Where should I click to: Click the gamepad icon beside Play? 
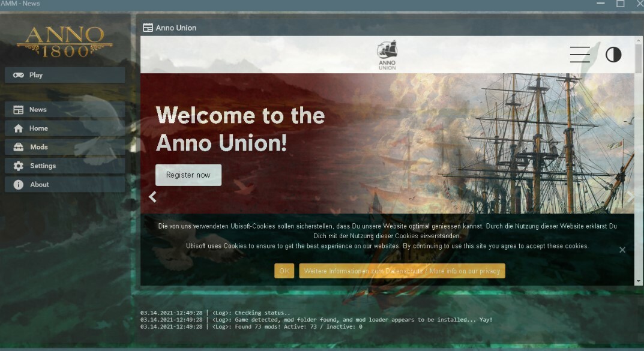pyautogui.click(x=19, y=75)
